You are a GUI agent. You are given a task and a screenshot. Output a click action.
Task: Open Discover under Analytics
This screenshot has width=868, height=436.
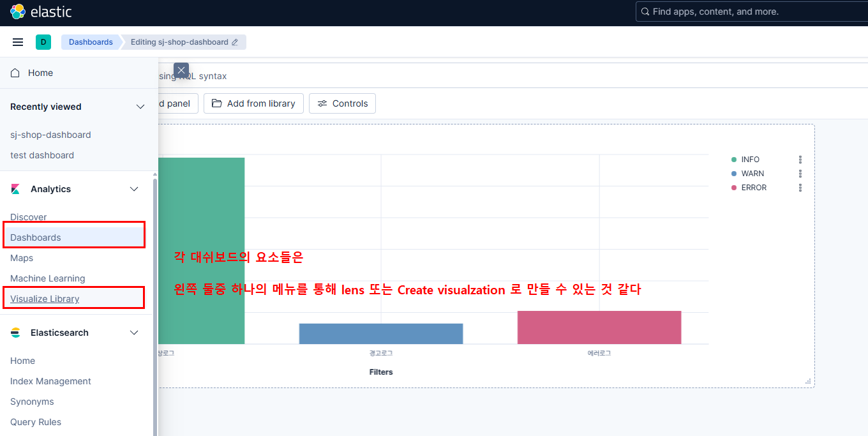[29, 217]
